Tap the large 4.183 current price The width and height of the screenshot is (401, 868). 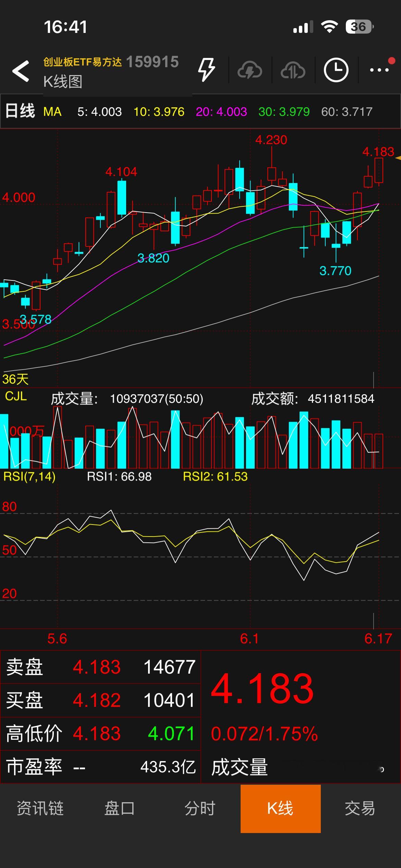(262, 688)
